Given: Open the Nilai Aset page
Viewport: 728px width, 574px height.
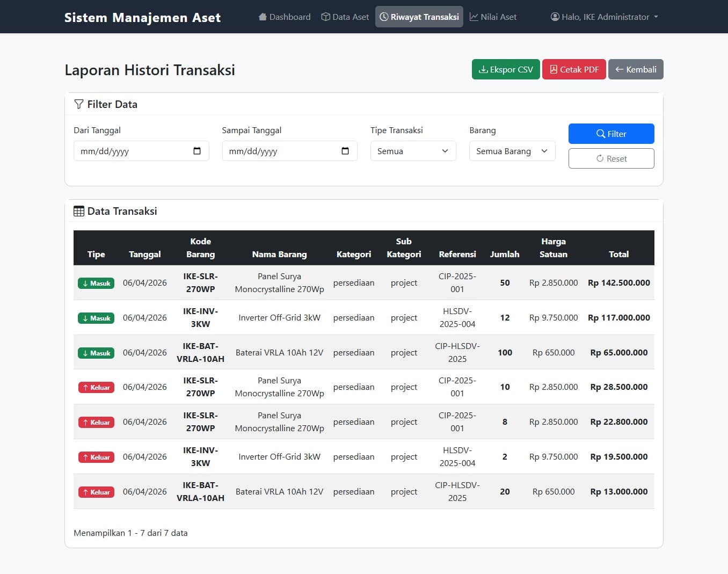Looking at the screenshot, I should click(493, 17).
